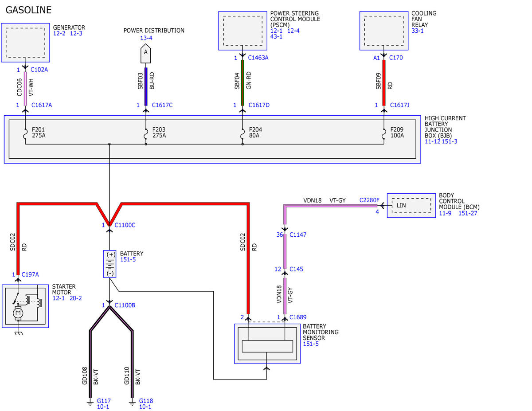
Task: Open Generator reference 12-3
Action: tap(76, 34)
